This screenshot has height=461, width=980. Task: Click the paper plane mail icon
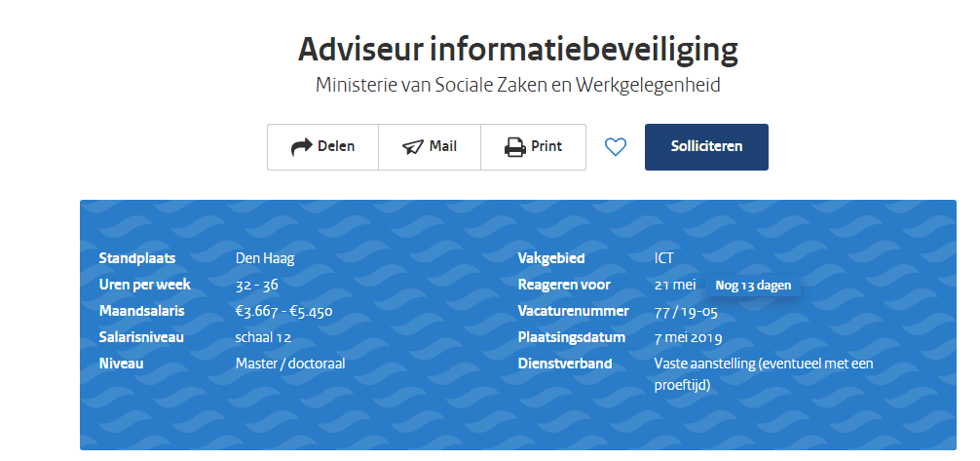(x=412, y=147)
